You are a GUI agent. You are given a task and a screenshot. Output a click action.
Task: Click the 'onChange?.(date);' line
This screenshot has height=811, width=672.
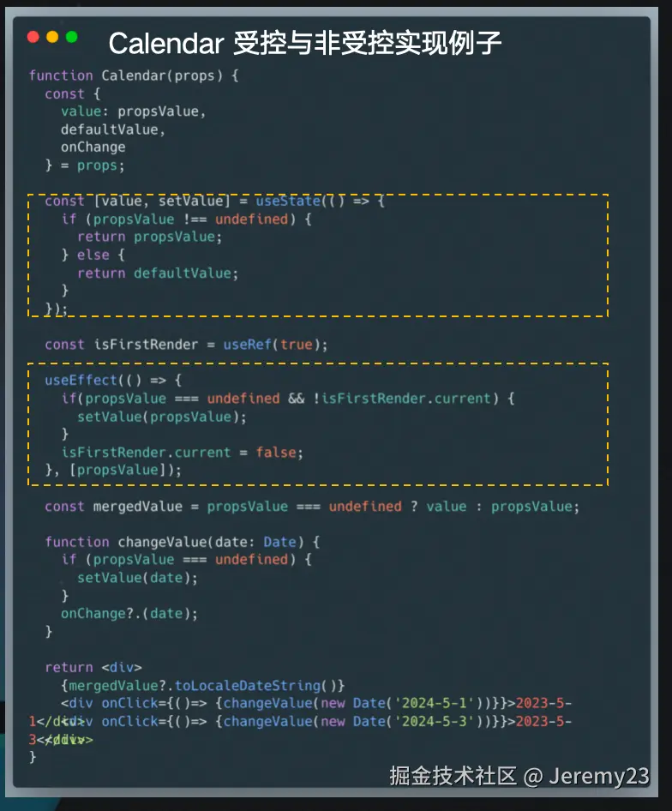pyautogui.click(x=129, y=614)
